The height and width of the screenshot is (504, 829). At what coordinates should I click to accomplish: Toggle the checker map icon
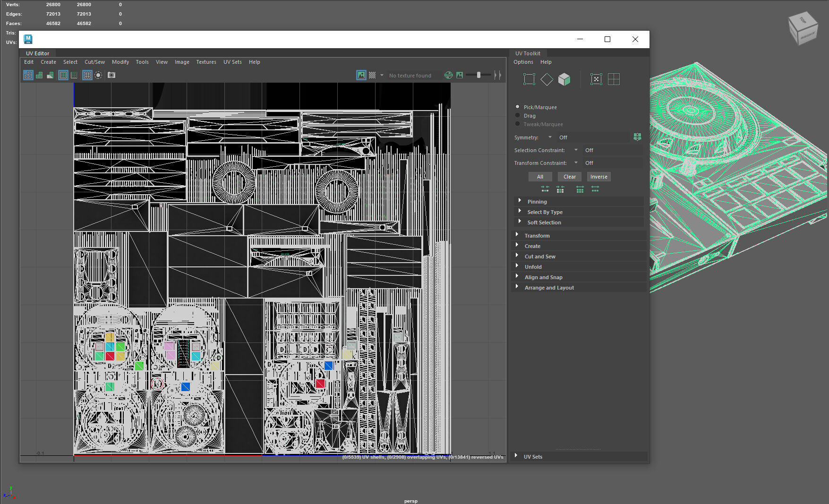coord(372,75)
